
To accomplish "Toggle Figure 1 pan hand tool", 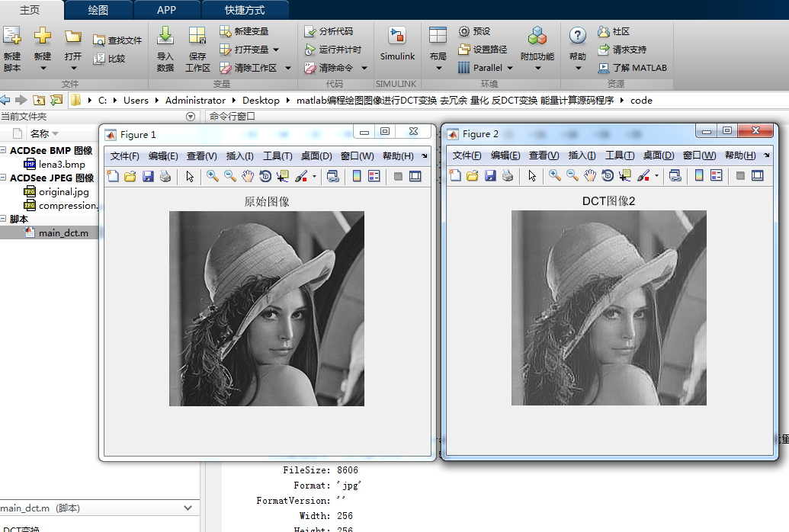I will (x=248, y=176).
